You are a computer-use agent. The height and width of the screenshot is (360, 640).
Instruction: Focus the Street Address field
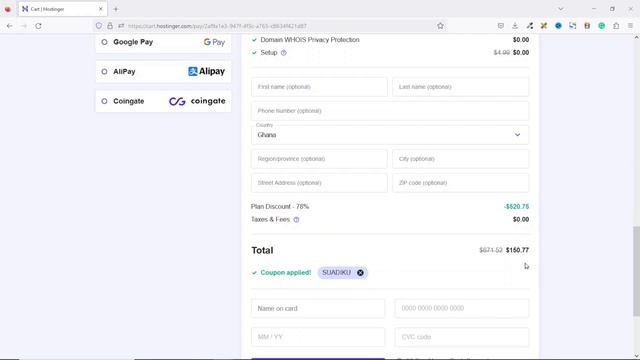(x=319, y=183)
